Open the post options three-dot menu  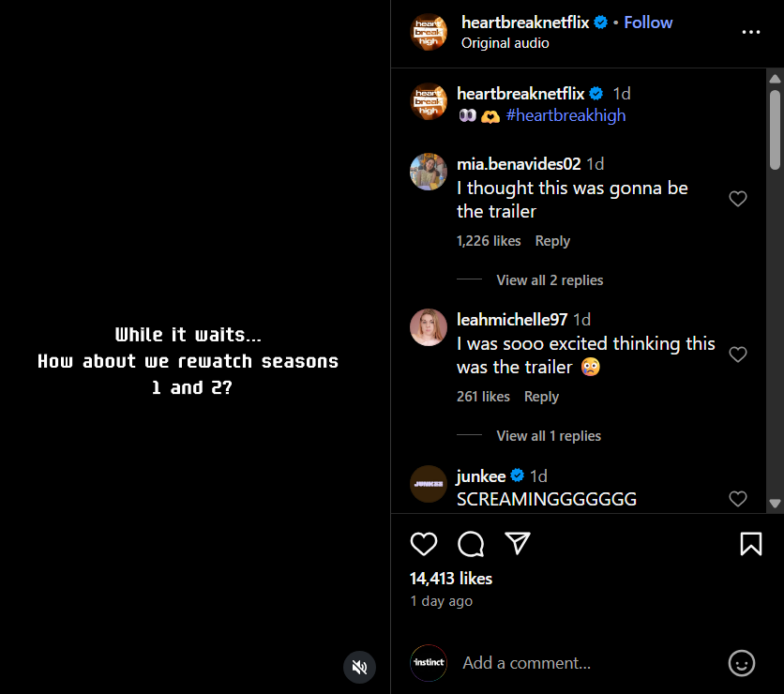[751, 32]
